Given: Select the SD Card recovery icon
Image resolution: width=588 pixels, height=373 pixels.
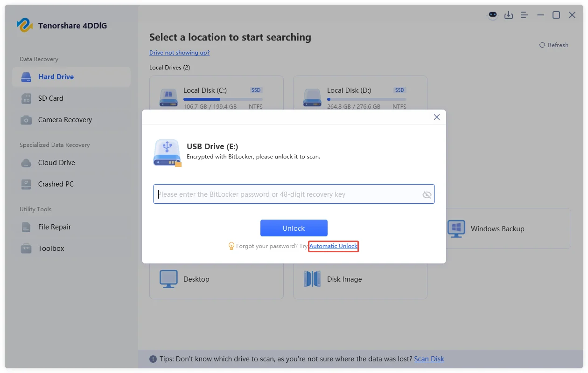Looking at the screenshot, I should [25, 98].
